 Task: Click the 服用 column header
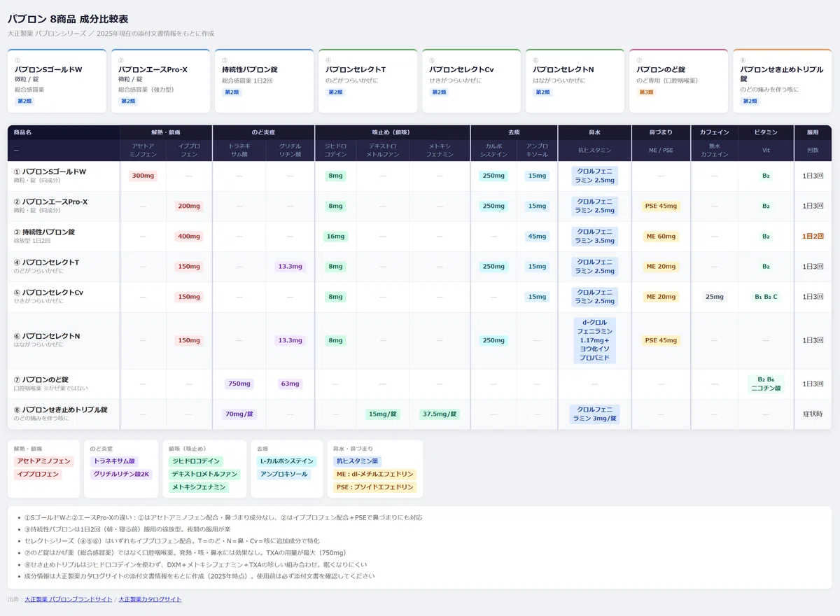[x=813, y=132]
